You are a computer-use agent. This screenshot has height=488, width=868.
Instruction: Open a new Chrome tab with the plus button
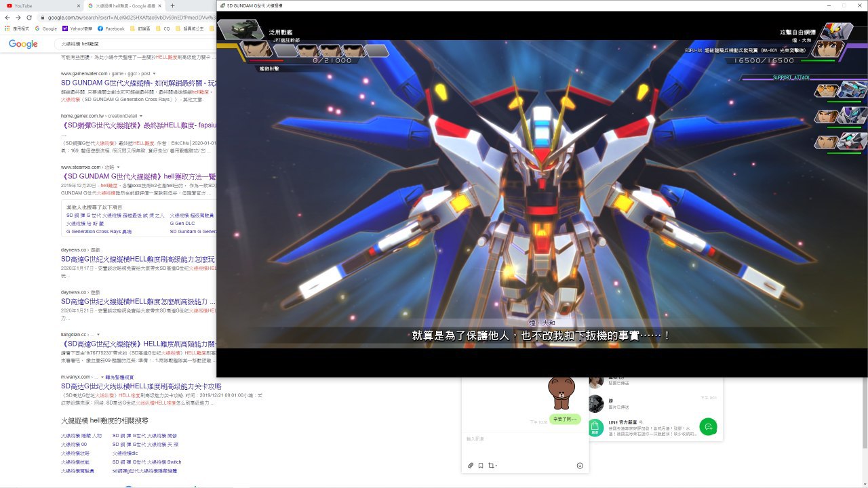172,5
